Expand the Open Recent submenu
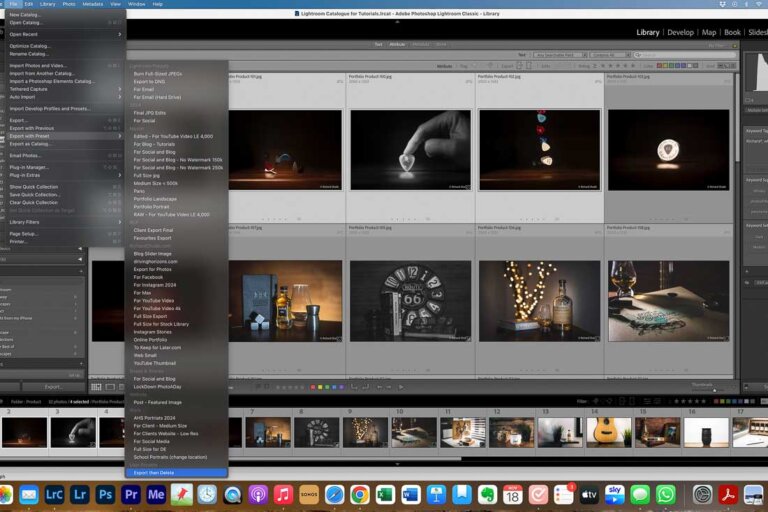Image resolution: width=768 pixels, height=512 pixels. click(64, 34)
